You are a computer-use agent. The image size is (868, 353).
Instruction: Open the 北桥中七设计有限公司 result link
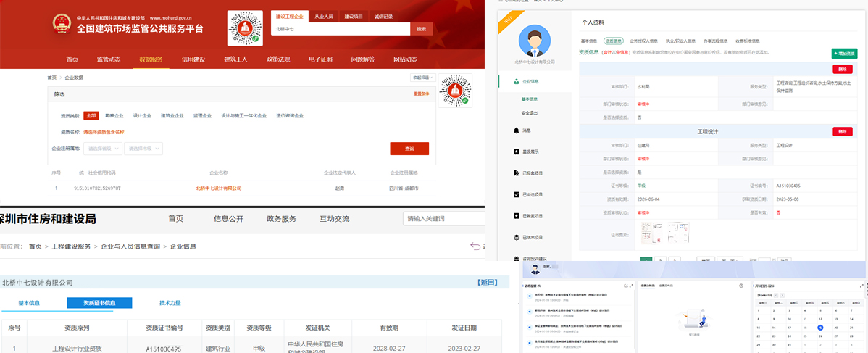tap(219, 188)
